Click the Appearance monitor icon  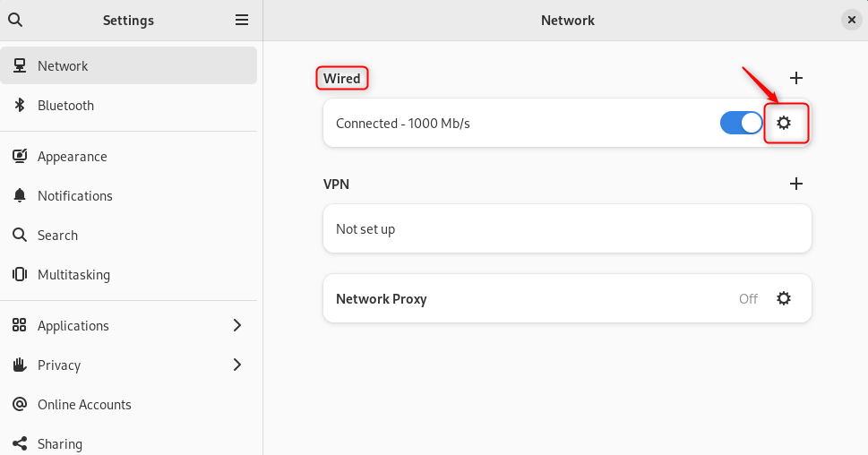[20, 156]
